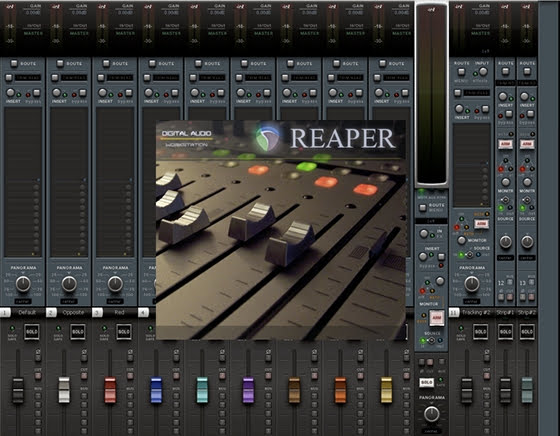
Task: Toggle the master strip SOLO button
Action: [426, 382]
